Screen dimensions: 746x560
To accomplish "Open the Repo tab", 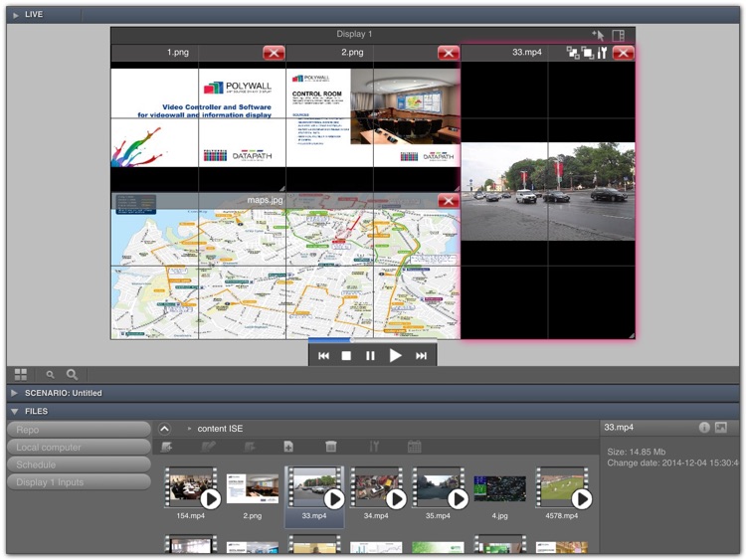I will coord(79,430).
